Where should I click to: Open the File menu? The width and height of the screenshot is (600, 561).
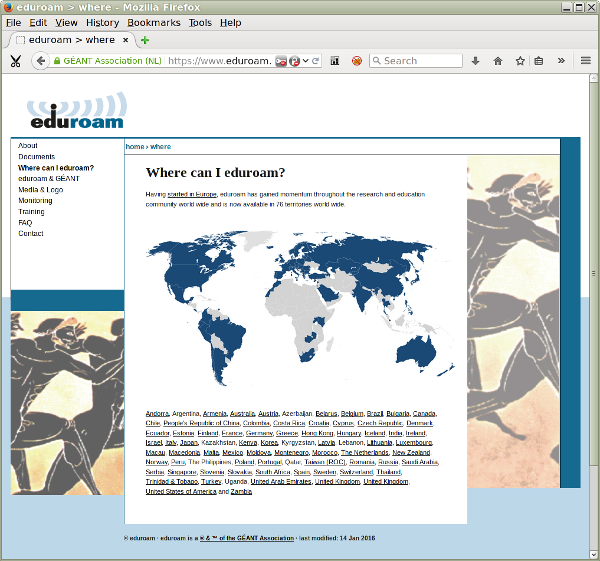tap(13, 23)
